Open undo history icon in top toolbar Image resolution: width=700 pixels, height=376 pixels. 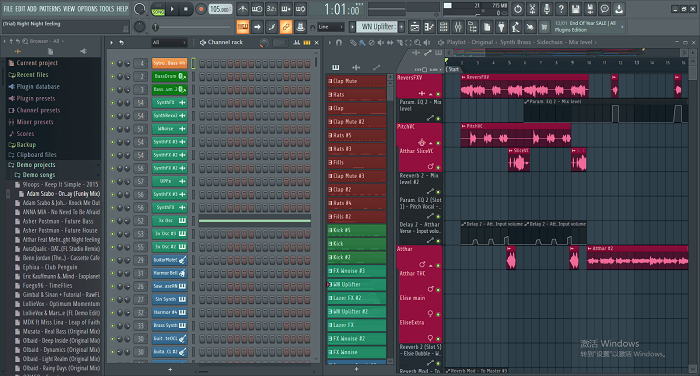(x=517, y=8)
